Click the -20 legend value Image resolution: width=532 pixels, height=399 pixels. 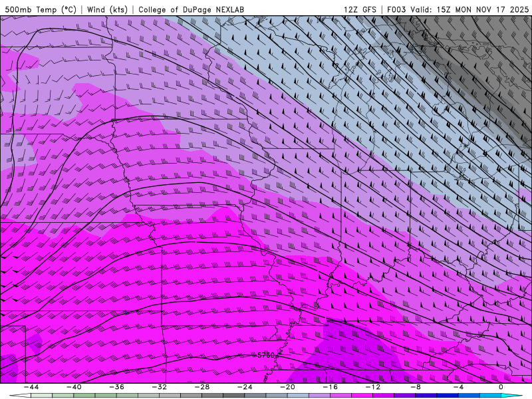(288, 387)
